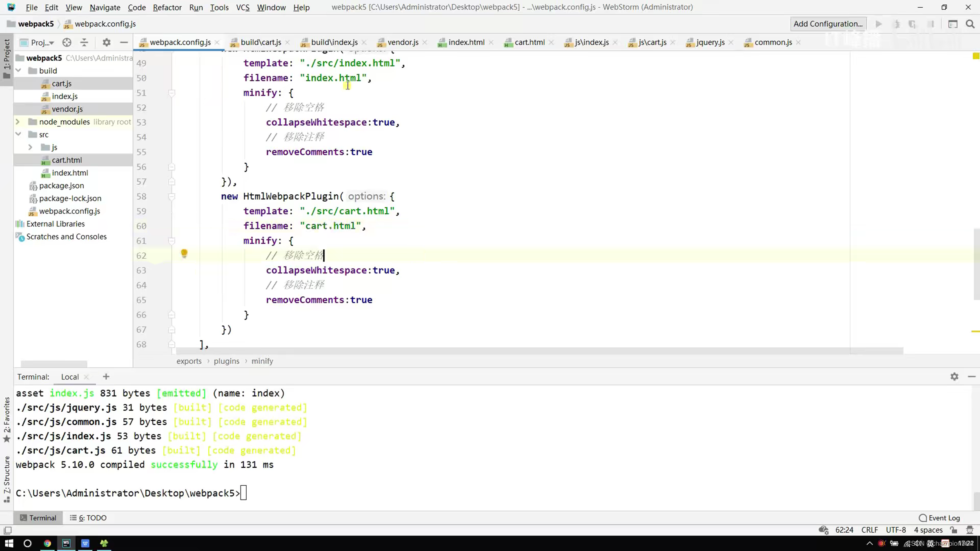Screen dimensions: 980x551
Task: Collapse the src folder
Action: coord(18,134)
